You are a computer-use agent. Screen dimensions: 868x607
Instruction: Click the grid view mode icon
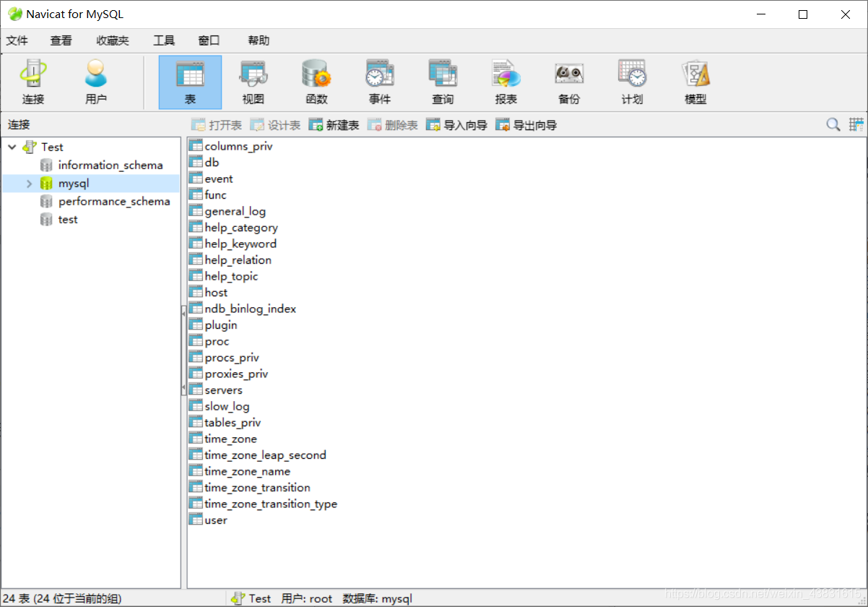(856, 125)
